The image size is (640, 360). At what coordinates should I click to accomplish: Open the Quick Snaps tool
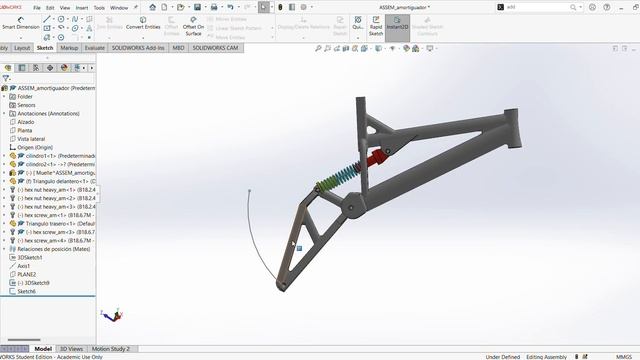[358, 23]
